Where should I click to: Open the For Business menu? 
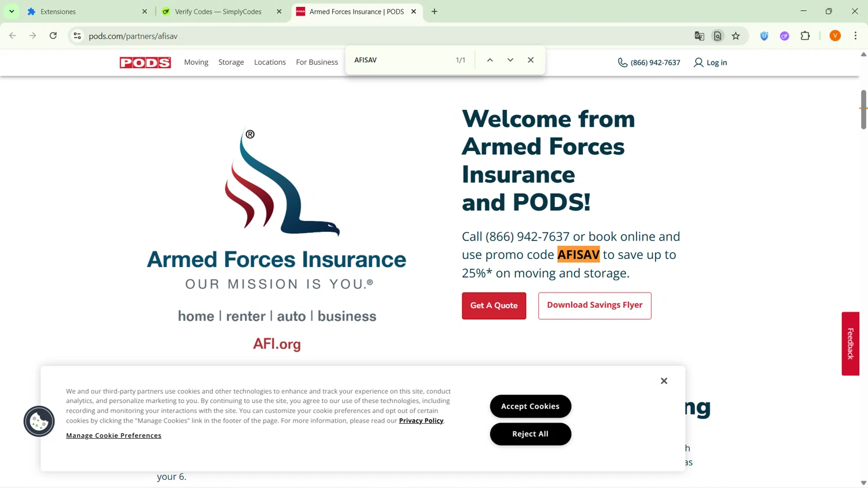pyautogui.click(x=317, y=62)
